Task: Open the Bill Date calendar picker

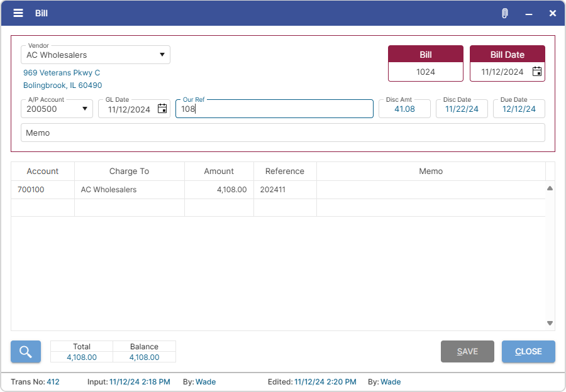Action: (536, 72)
